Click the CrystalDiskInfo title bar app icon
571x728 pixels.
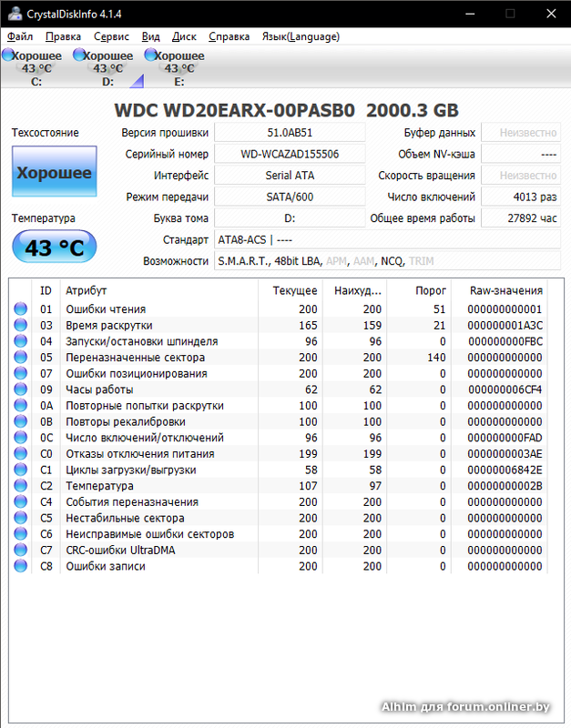click(15, 14)
